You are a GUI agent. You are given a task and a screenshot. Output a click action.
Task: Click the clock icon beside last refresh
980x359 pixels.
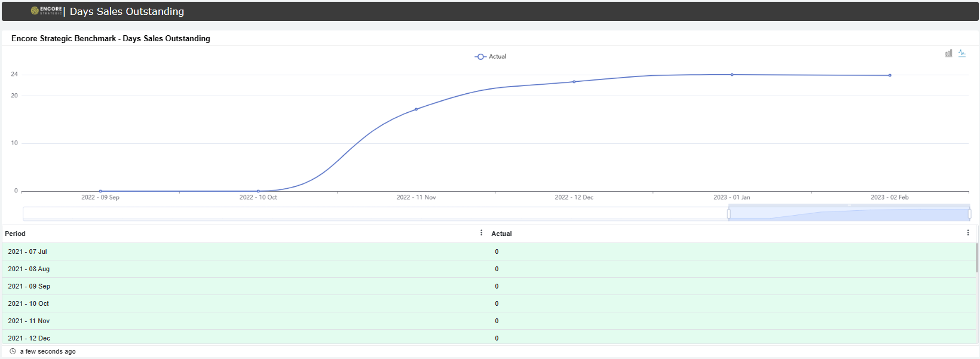[13, 351]
